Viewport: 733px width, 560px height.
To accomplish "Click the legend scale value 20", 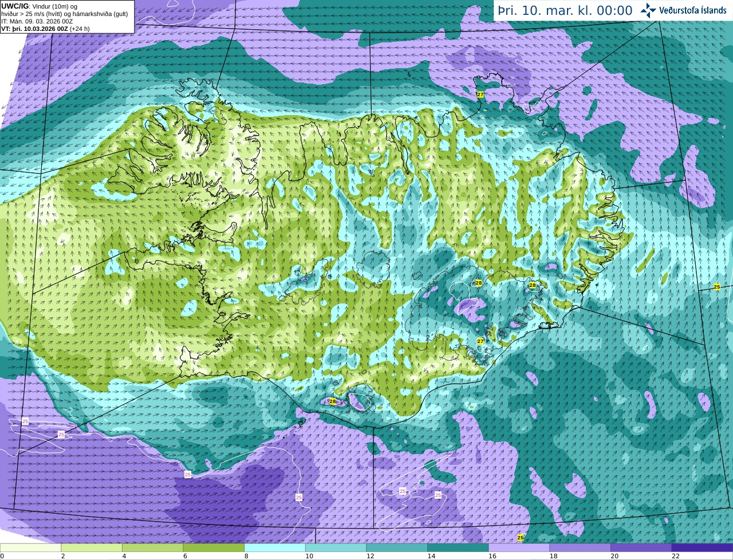I will click(x=614, y=556).
